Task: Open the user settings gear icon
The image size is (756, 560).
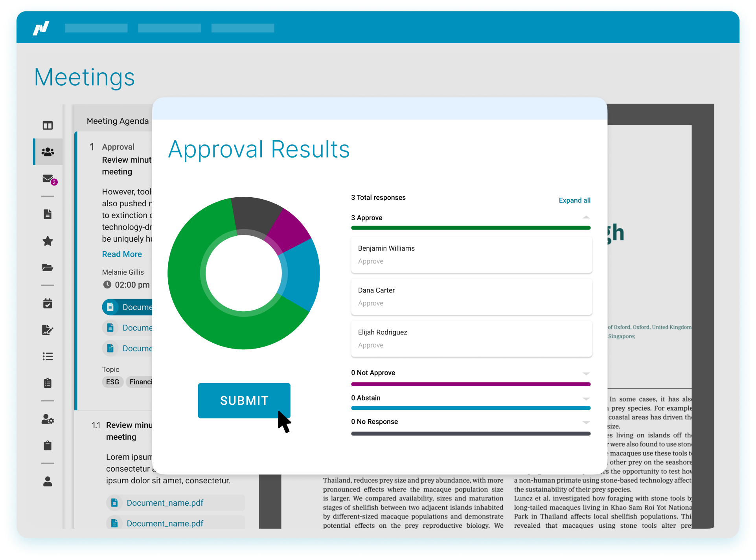Action: click(48, 419)
